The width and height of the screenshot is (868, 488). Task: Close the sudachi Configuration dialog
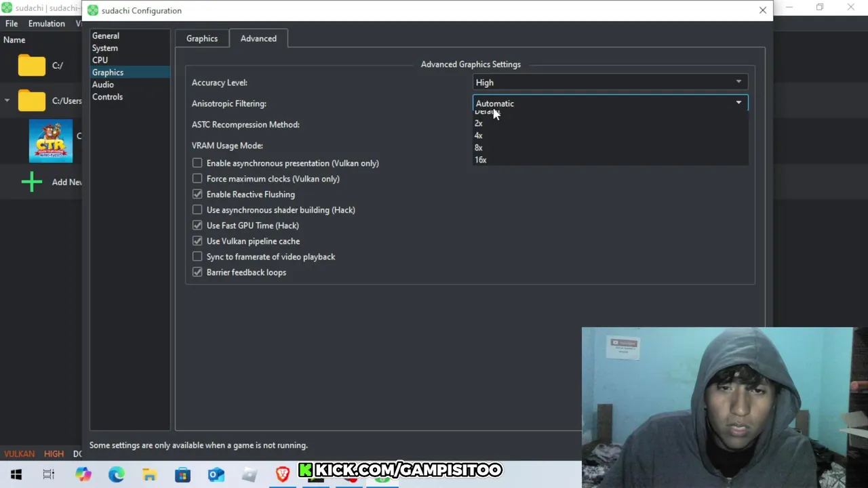click(763, 10)
